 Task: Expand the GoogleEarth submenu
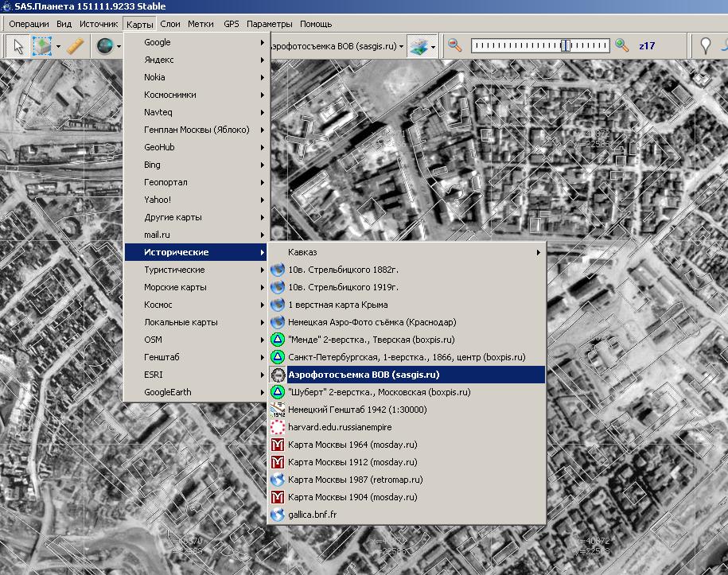pyautogui.click(x=197, y=392)
